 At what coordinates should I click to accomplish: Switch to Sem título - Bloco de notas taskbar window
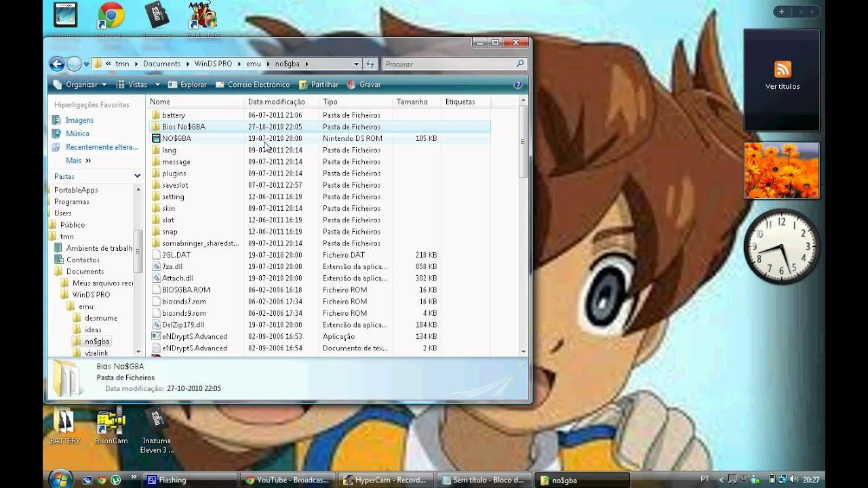(484, 480)
